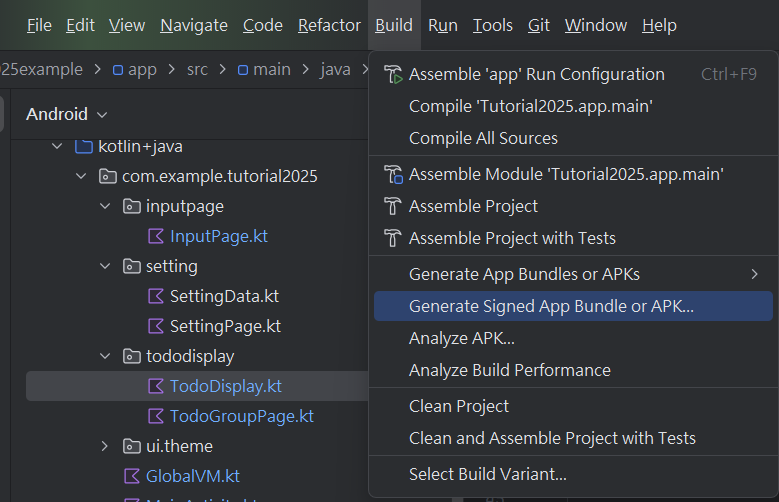Click hammer icon beside Assemble Project
This screenshot has height=502, width=779.
pos(392,206)
